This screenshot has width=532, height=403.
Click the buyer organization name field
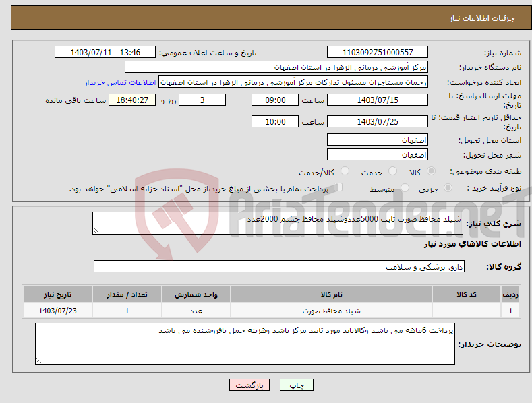pos(276,67)
